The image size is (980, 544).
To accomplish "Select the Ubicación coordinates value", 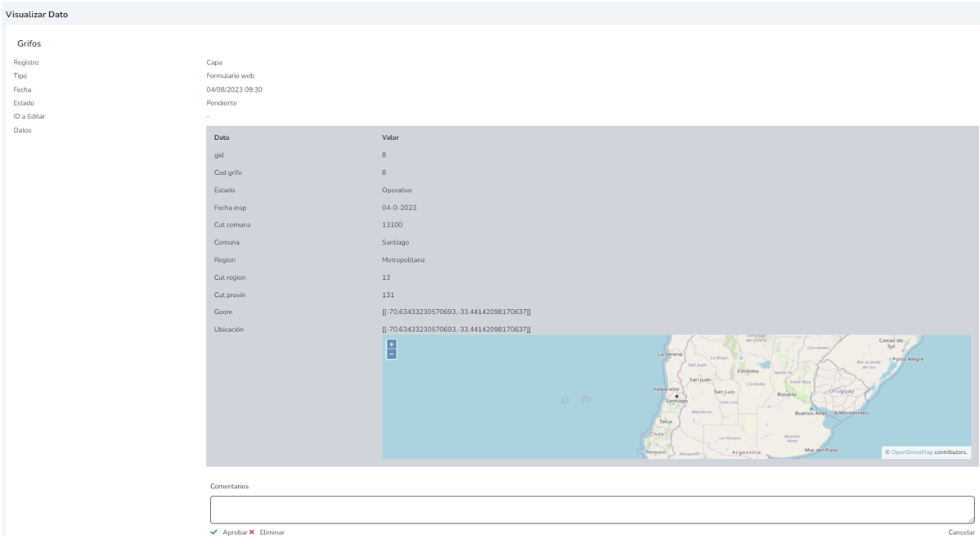I will pos(456,330).
